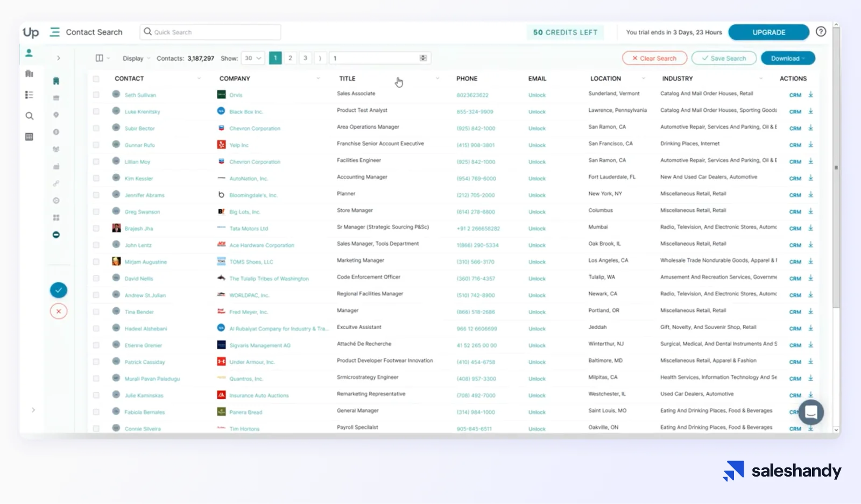Open CONTACT column sort dropdown arrow

tap(199, 79)
